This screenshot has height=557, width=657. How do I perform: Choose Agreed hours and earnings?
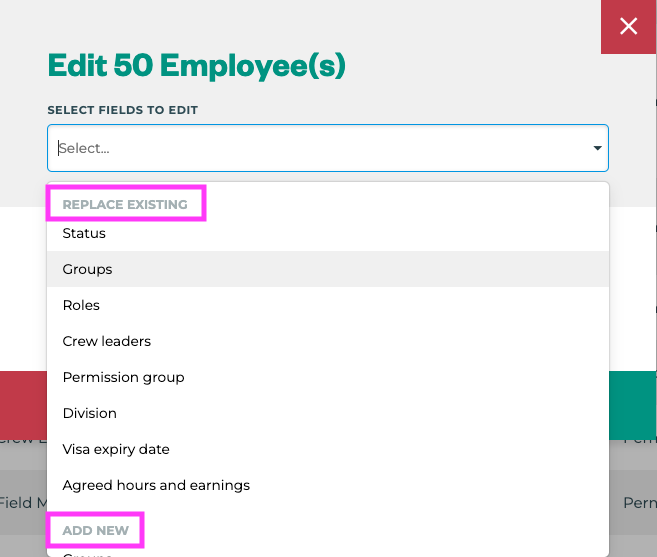(x=156, y=485)
